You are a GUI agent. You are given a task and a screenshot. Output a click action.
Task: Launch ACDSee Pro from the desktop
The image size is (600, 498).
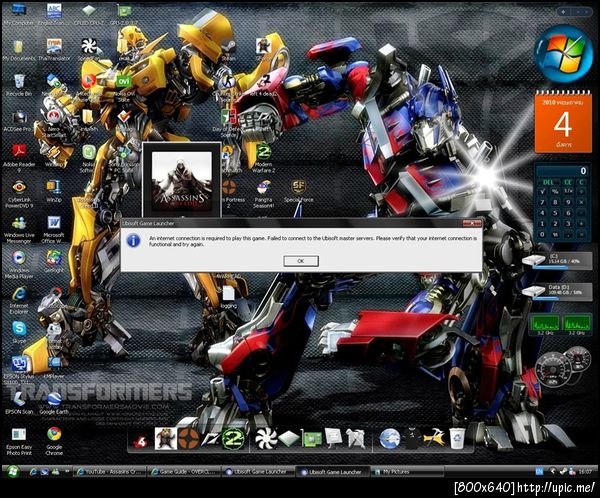coord(18,121)
